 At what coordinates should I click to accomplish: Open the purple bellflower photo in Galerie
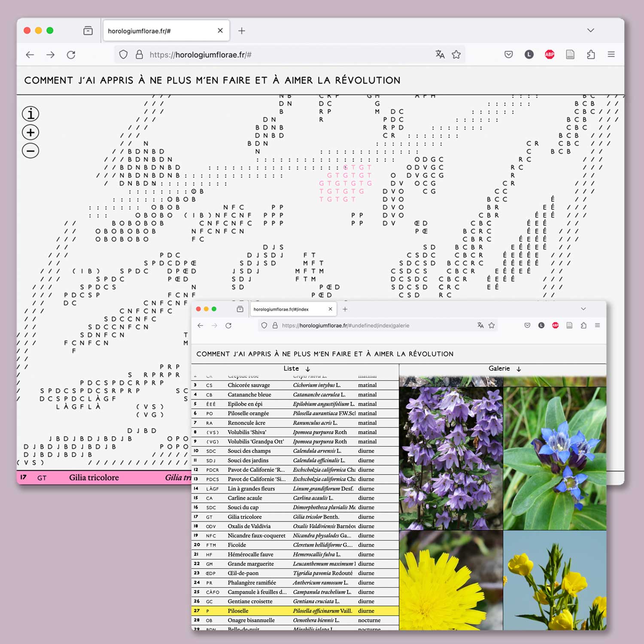pyautogui.click(x=451, y=458)
